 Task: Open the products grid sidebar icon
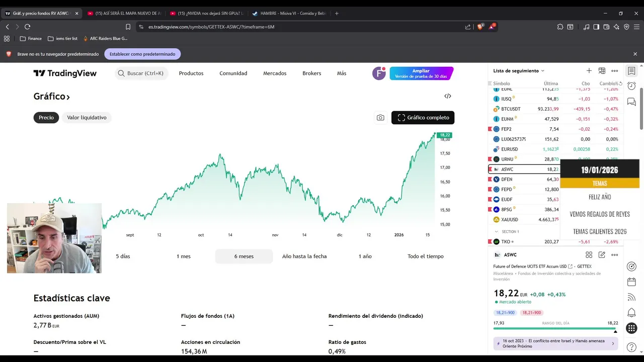point(631,329)
